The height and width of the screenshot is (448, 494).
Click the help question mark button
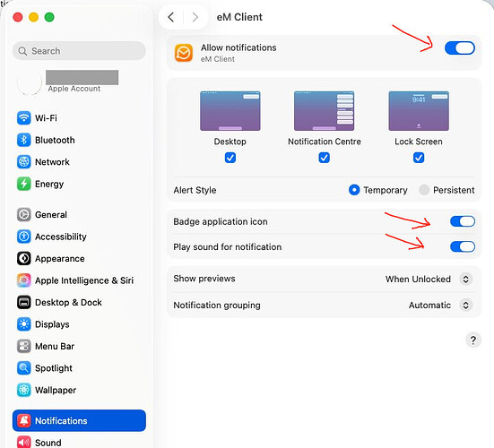pos(472,340)
